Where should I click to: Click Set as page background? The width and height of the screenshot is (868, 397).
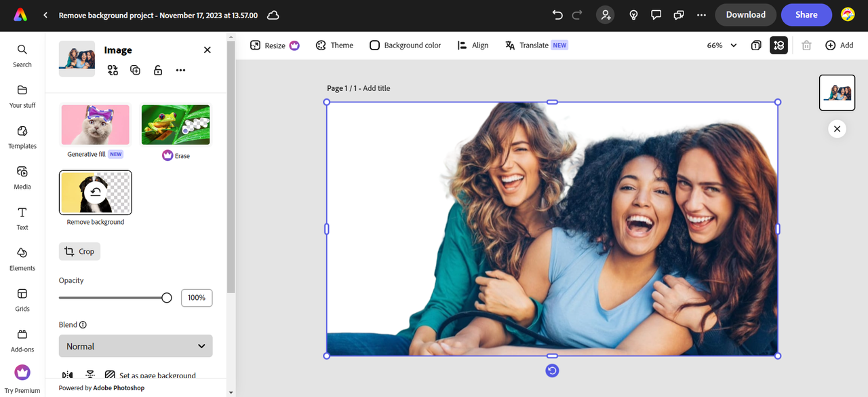[151, 375]
